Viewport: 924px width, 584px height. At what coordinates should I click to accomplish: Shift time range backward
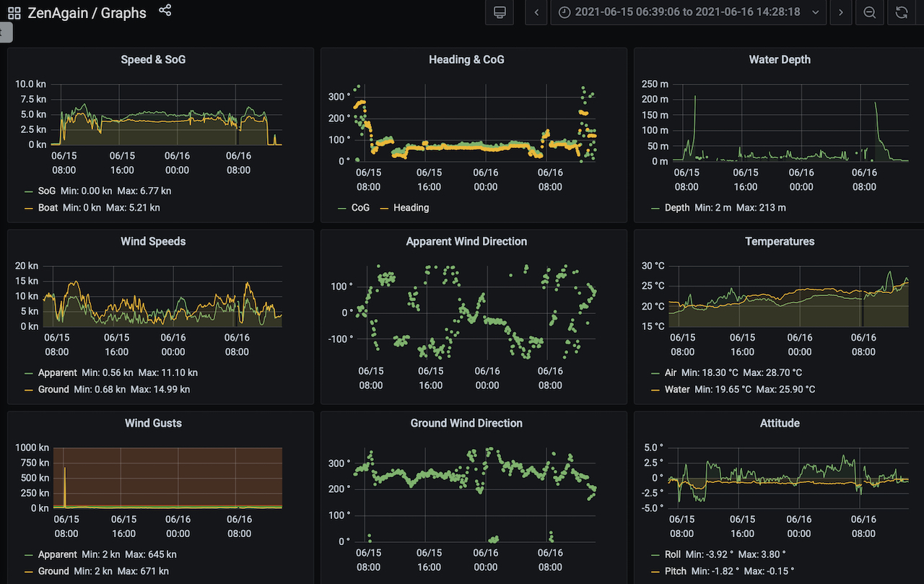536,12
